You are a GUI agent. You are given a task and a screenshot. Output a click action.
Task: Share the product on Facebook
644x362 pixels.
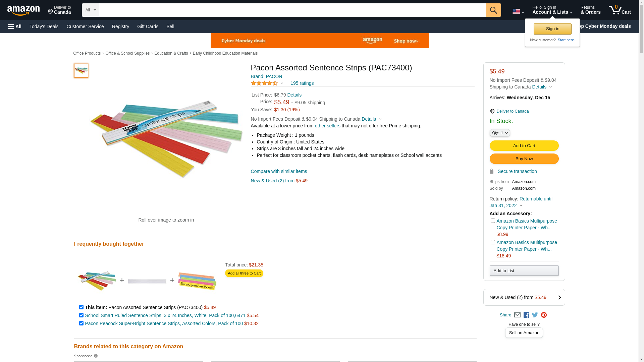pos(526,315)
